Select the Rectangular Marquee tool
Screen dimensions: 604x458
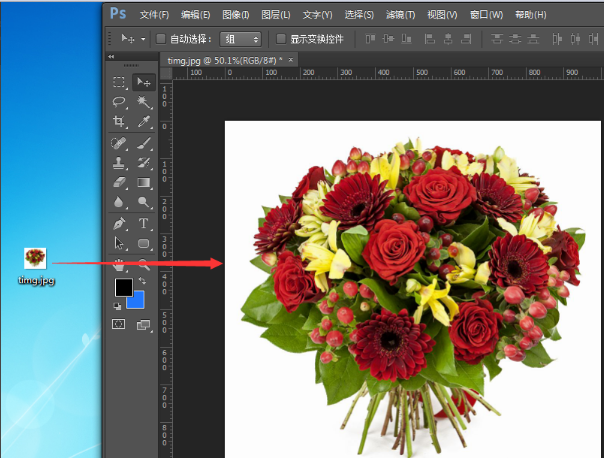coord(119,82)
